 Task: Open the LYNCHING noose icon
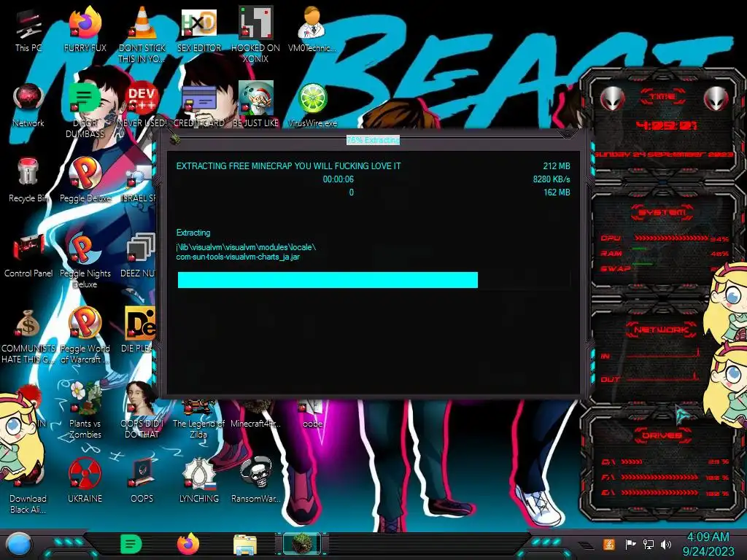coord(199,474)
